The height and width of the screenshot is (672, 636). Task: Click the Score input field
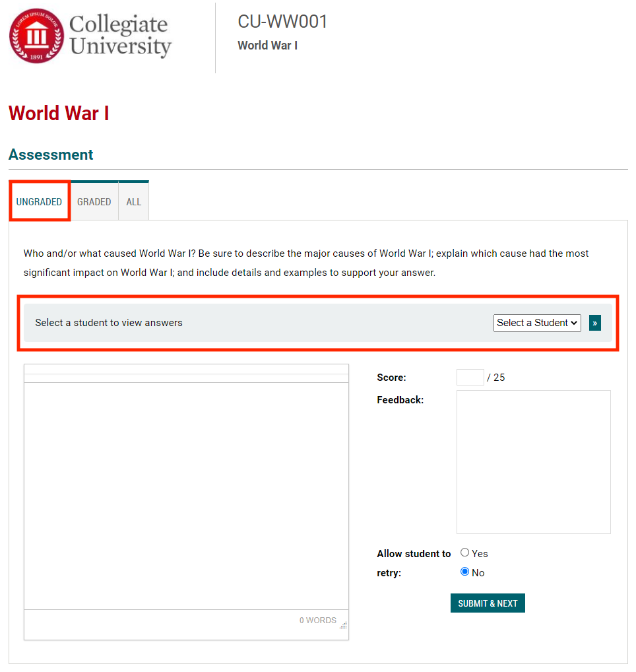(470, 377)
